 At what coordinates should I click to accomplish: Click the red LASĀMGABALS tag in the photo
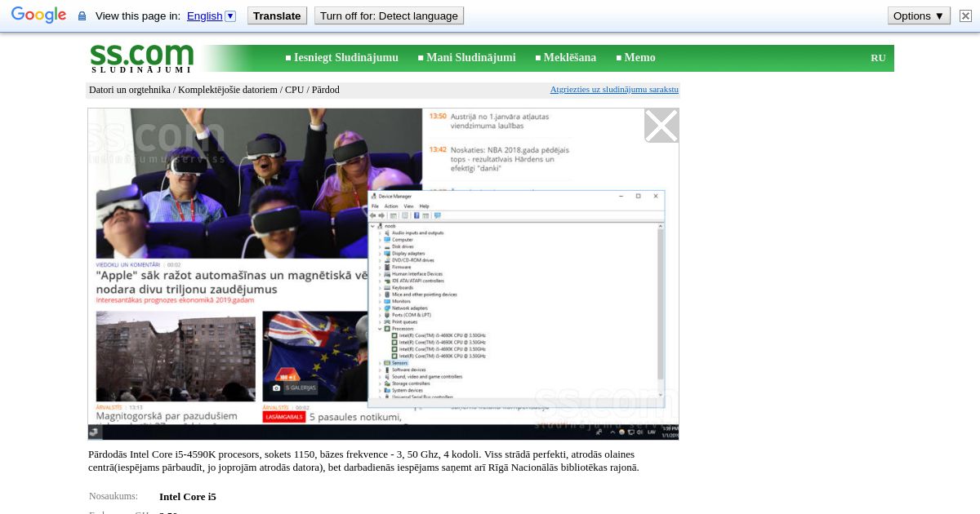pos(284,417)
